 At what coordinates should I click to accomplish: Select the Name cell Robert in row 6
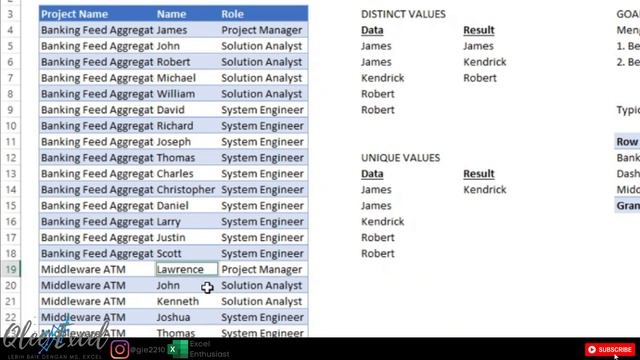coord(187,62)
